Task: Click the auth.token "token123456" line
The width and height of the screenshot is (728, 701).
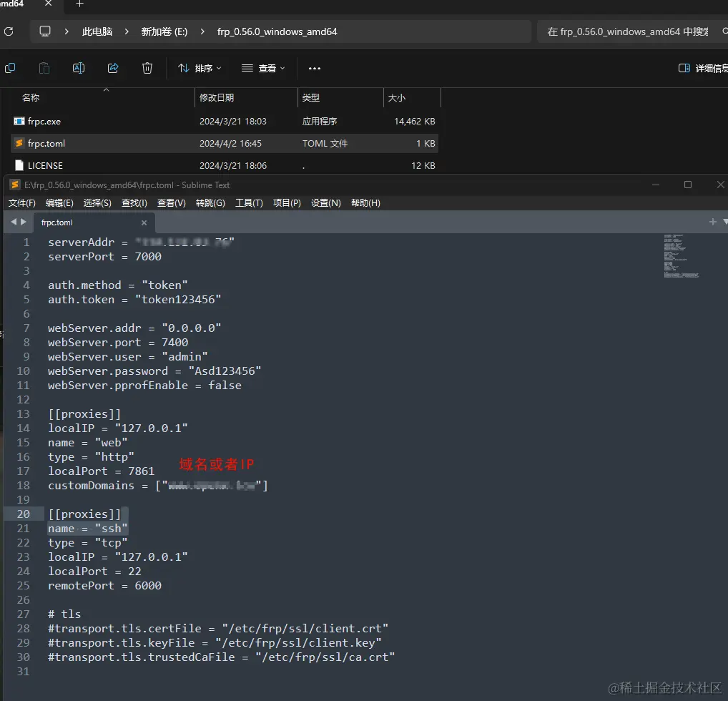Action: 134,300
